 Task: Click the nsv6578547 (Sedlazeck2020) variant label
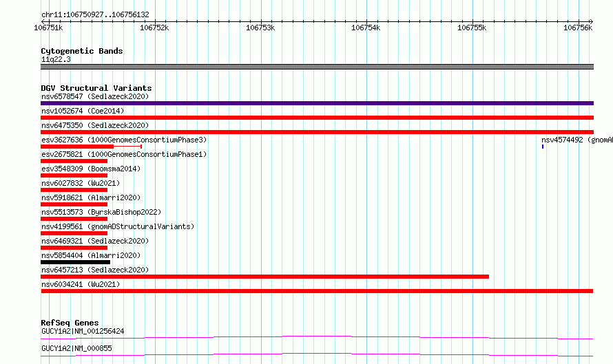coord(95,96)
